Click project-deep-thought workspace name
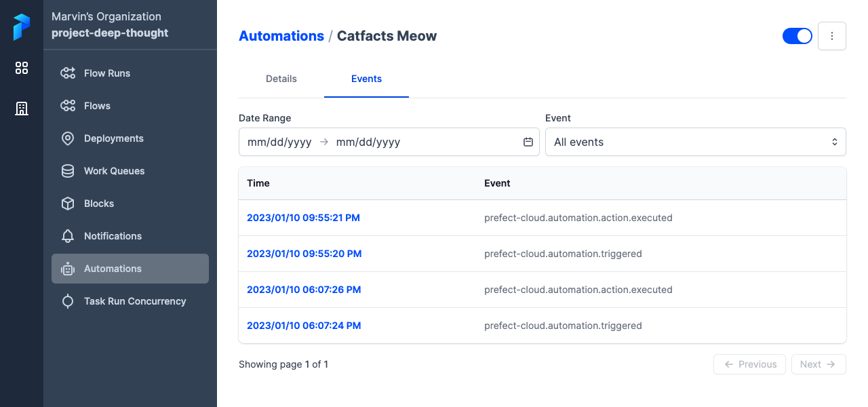Viewport: 868px width, 407px height. coord(110,33)
